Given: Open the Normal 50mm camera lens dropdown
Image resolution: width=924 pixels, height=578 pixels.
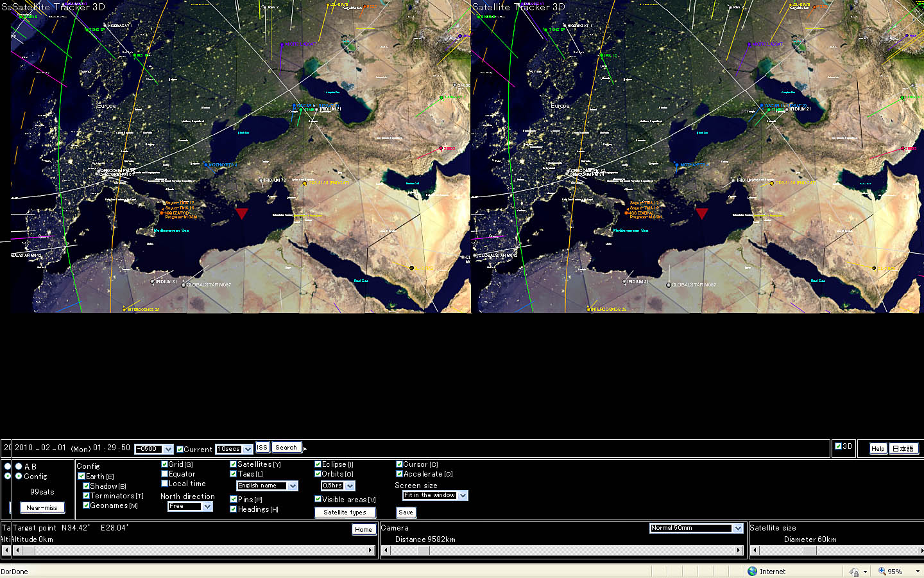Looking at the screenshot, I should pos(696,529).
